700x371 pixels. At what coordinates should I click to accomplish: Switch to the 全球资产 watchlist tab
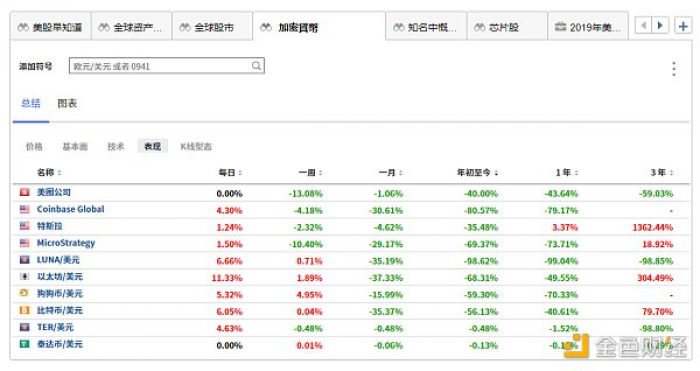132,27
